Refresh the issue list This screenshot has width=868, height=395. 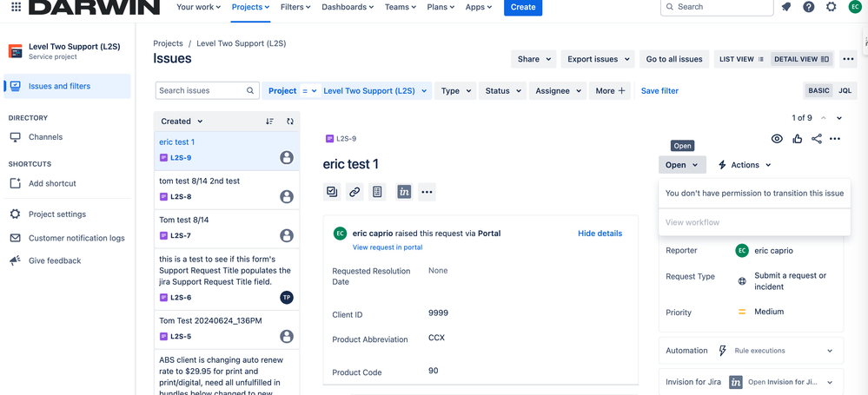coord(290,122)
